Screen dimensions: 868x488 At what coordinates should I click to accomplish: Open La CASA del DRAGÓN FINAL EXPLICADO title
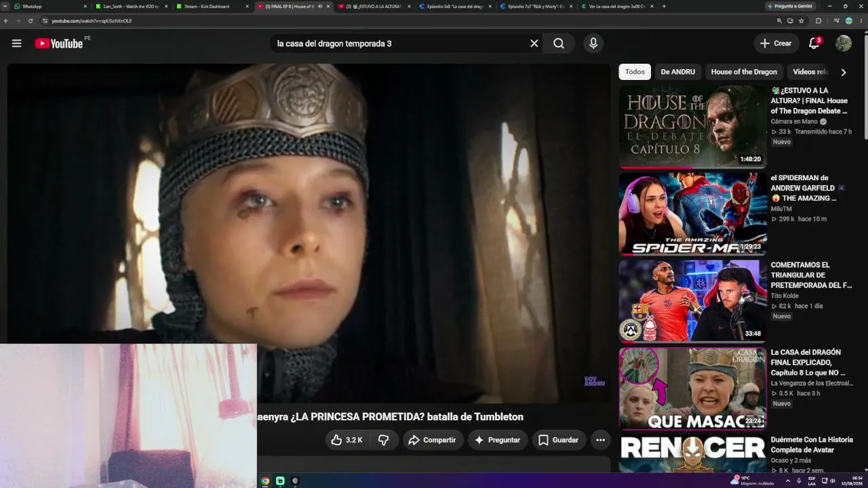(808, 363)
